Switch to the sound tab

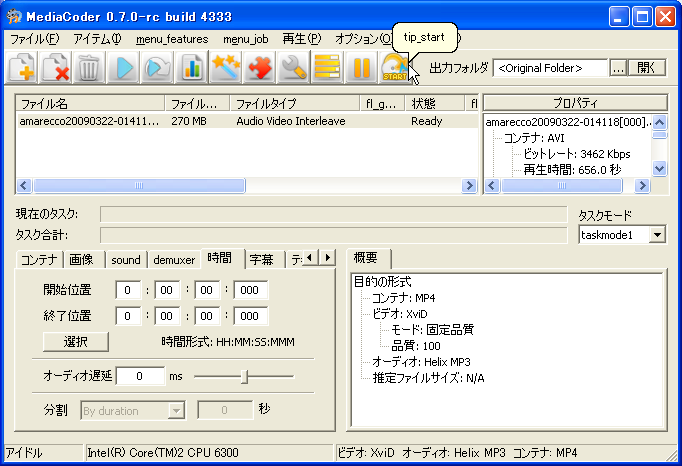(x=126, y=259)
